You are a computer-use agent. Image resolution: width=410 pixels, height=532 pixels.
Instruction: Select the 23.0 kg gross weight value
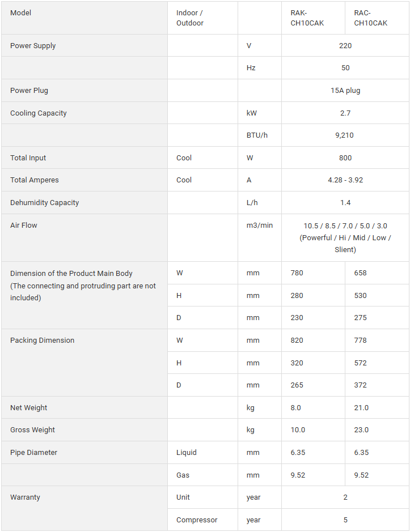361,430
